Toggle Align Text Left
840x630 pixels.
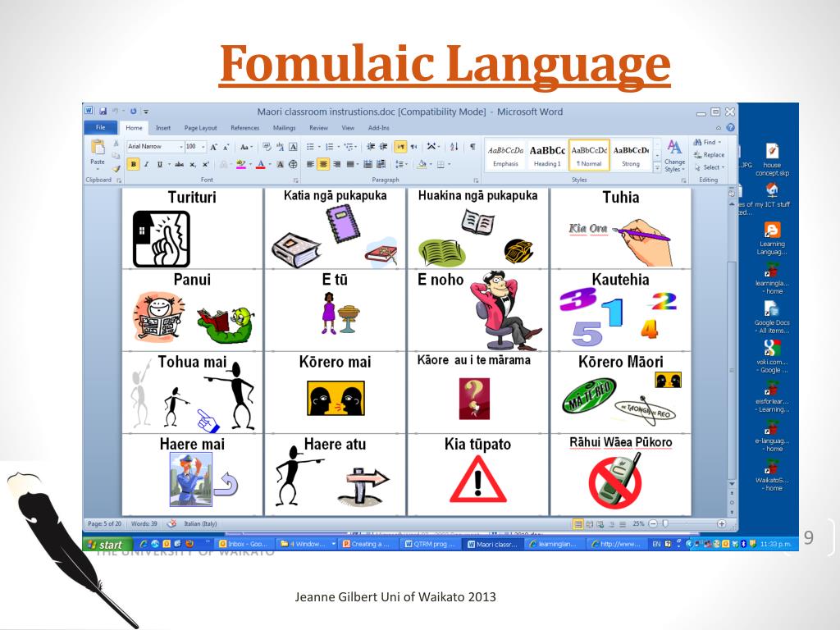[309, 164]
